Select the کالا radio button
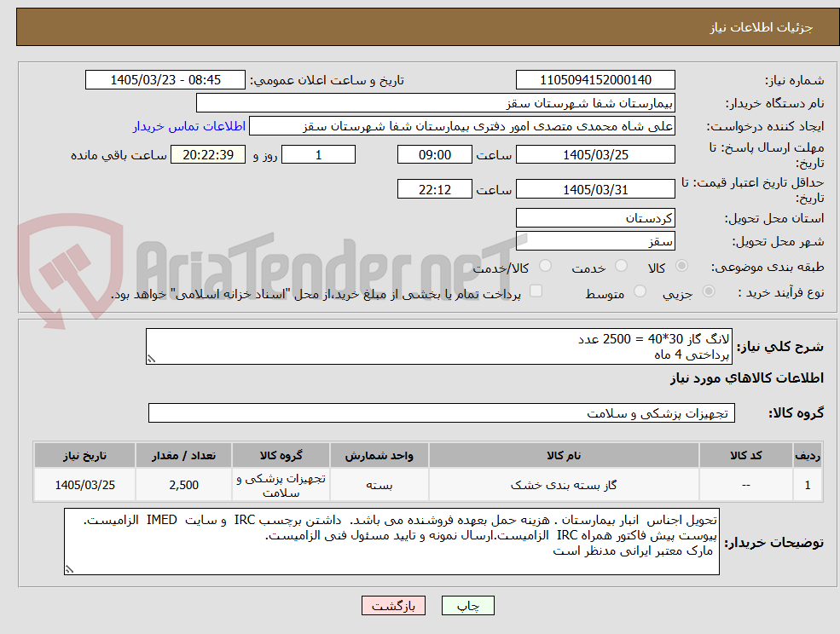This screenshot has width=840, height=634. (x=682, y=266)
